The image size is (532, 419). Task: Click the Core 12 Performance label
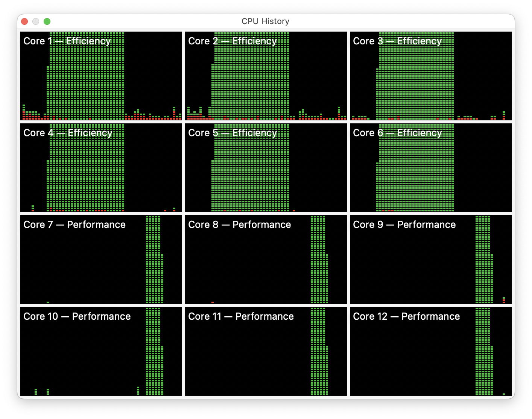click(x=406, y=316)
